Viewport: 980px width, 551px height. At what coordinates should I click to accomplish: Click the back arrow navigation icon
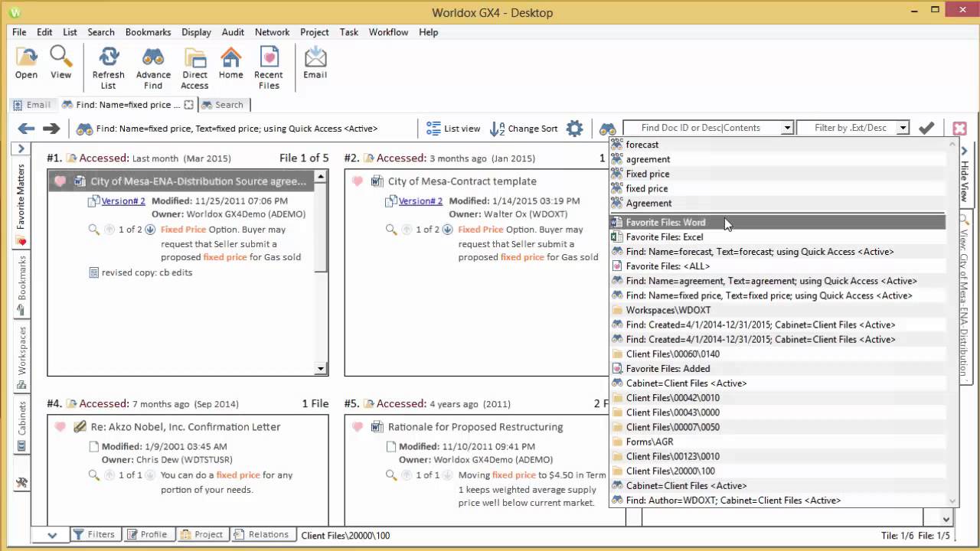click(26, 129)
